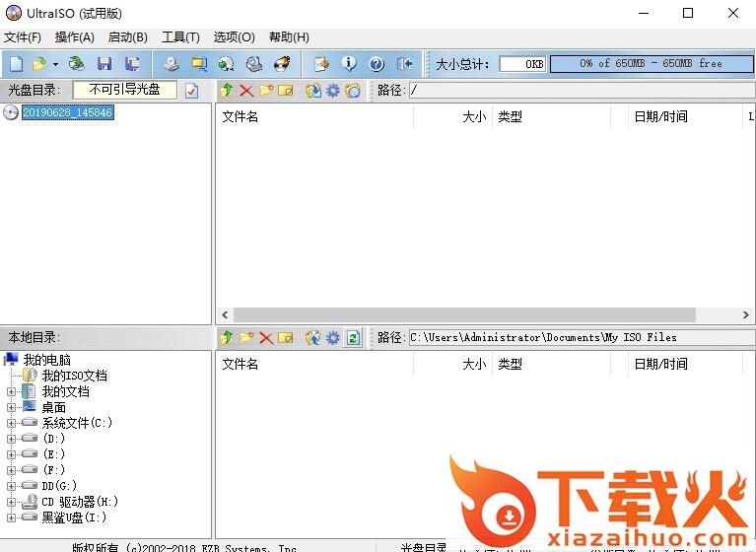Select the 20190628_145846 disc tree node

tap(67, 112)
